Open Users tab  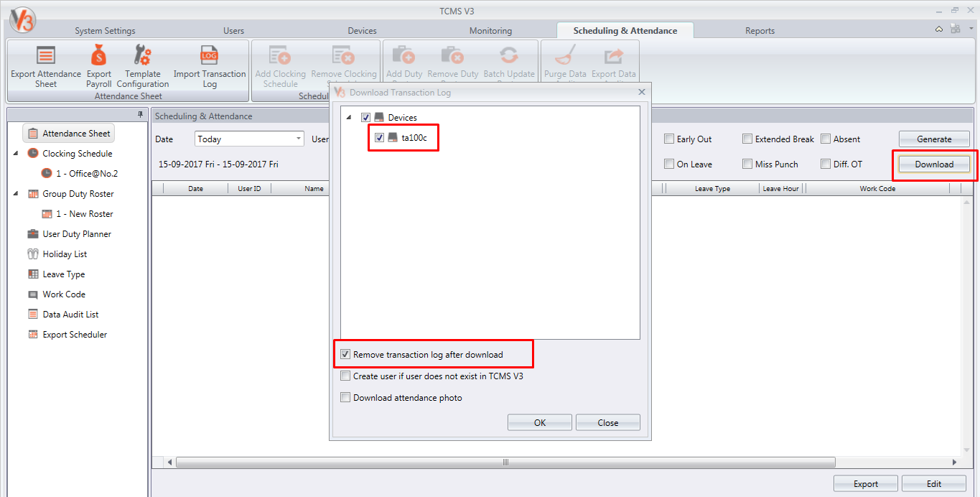coord(233,31)
